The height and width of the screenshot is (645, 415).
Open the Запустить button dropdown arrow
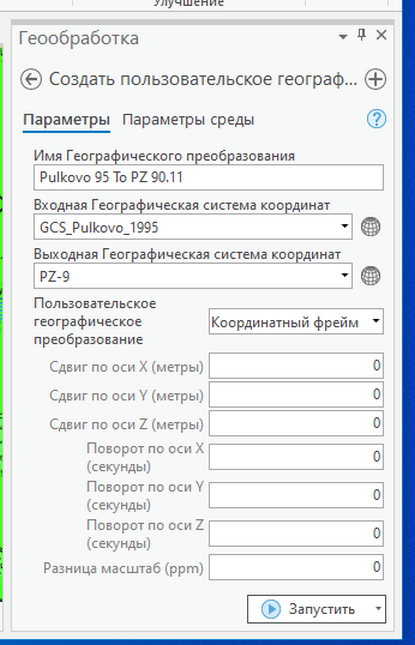(378, 608)
